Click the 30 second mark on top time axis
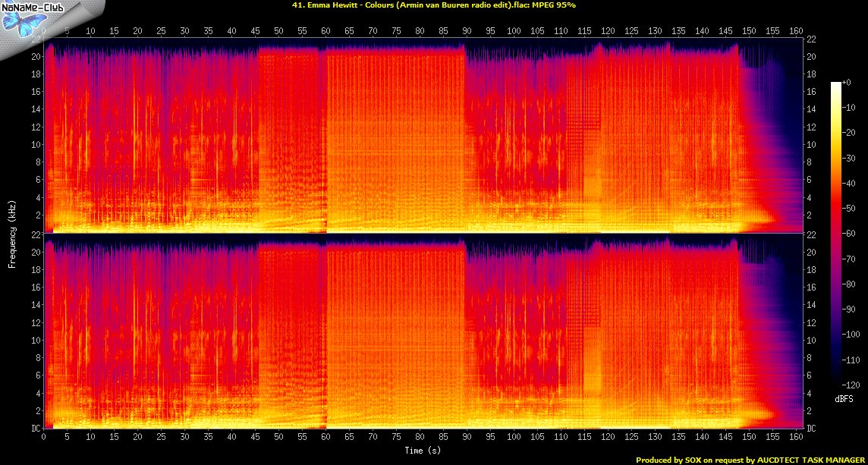The height and width of the screenshot is (465, 868). click(184, 31)
